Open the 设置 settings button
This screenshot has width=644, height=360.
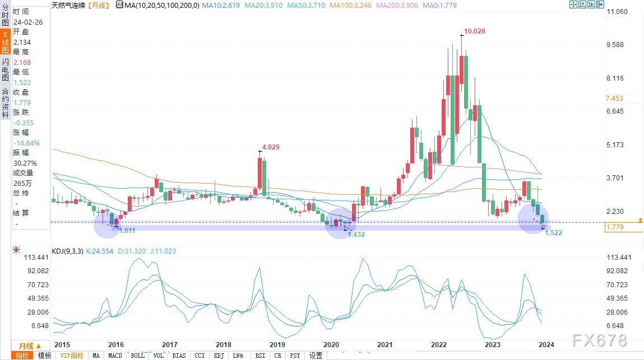point(316,356)
